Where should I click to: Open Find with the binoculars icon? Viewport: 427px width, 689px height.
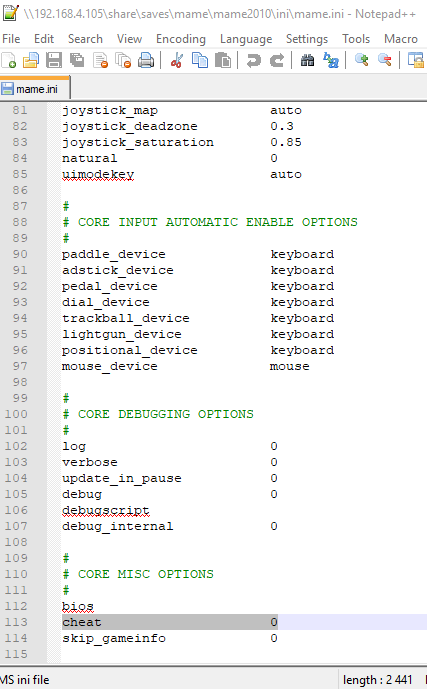[308, 60]
